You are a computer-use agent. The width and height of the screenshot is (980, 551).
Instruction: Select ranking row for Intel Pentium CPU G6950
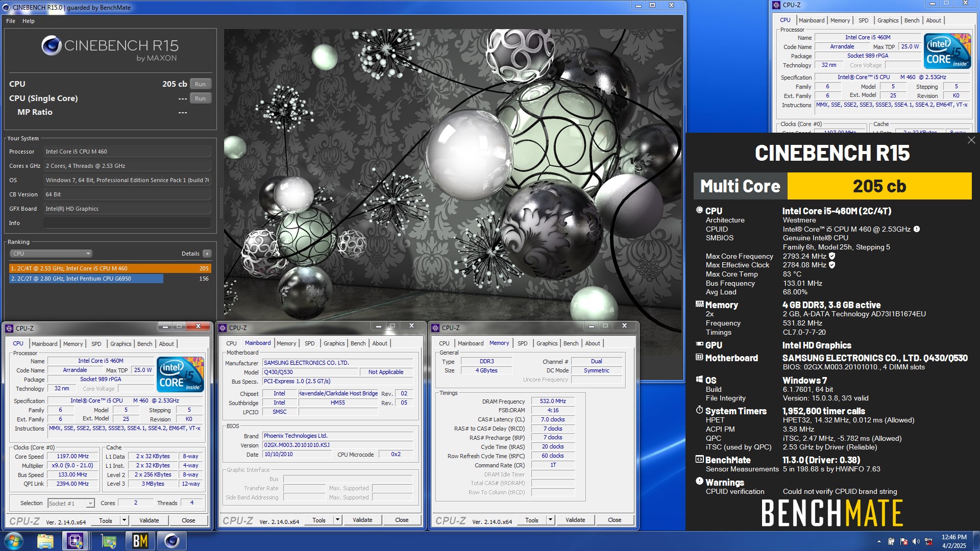[110, 279]
